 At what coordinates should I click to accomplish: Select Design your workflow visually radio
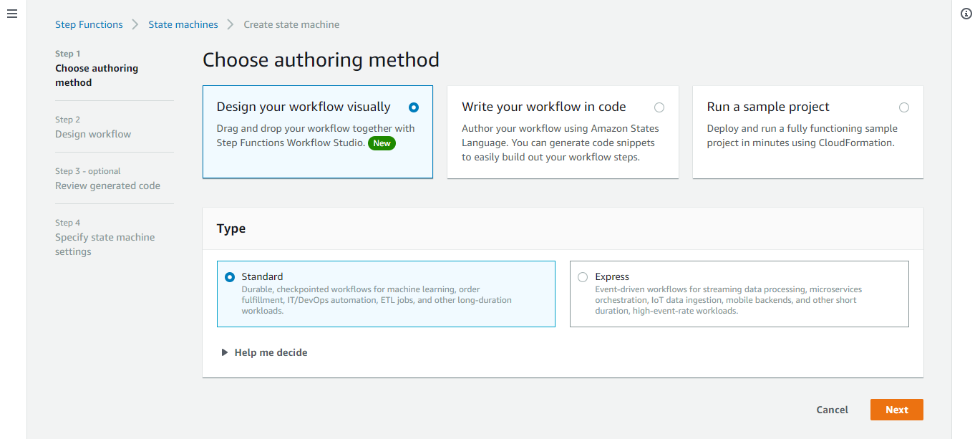(414, 107)
